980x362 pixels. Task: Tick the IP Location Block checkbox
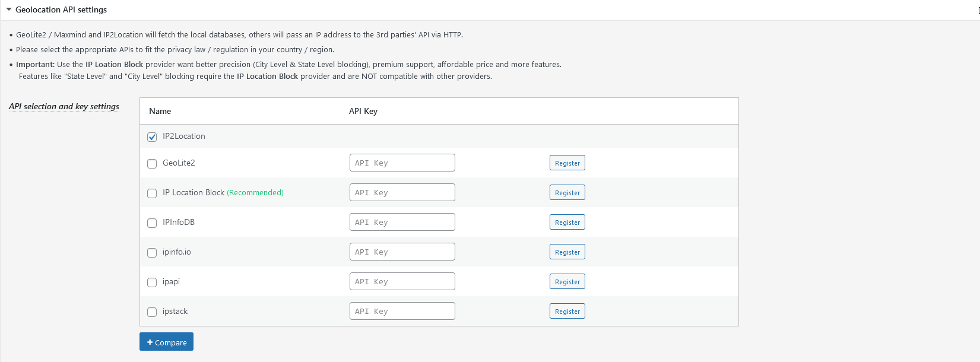pos(152,193)
